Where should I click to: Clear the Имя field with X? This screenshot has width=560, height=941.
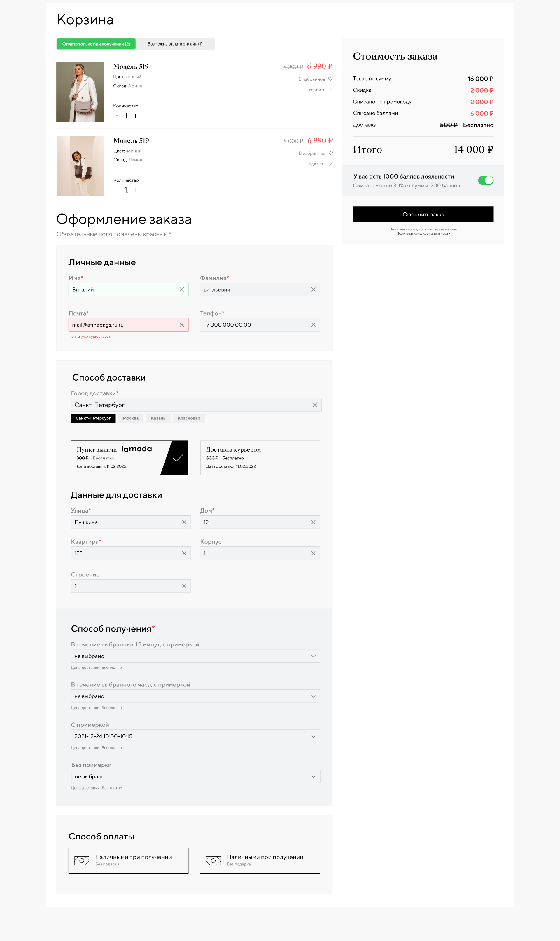pyautogui.click(x=181, y=290)
